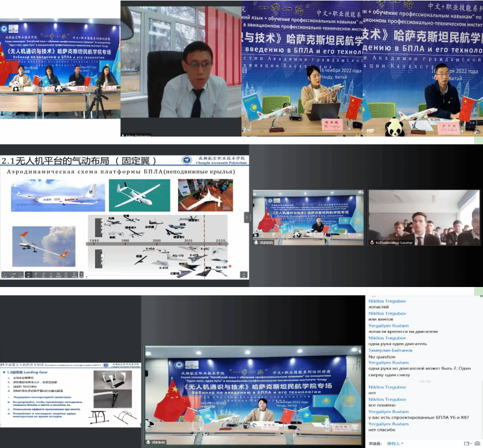Click chat message "лопастей"

tap(379, 307)
